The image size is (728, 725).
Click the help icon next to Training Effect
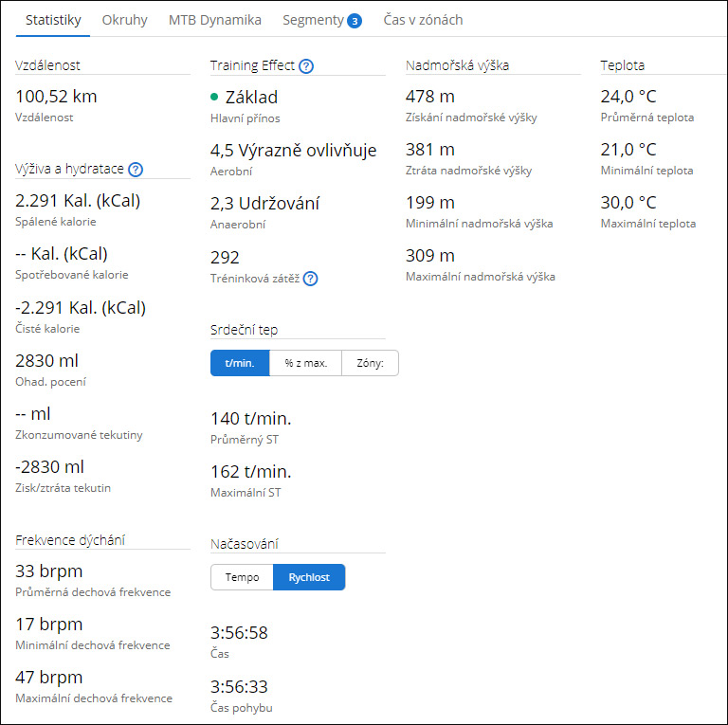click(306, 66)
